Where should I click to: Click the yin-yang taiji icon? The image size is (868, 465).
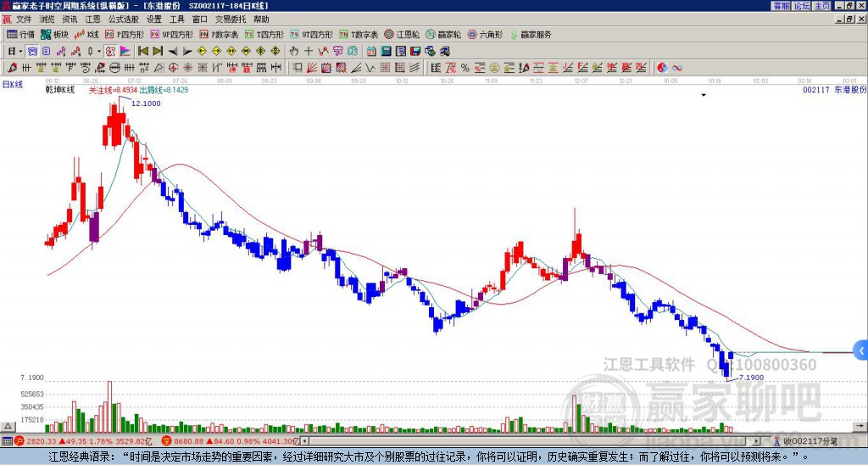[x=662, y=68]
